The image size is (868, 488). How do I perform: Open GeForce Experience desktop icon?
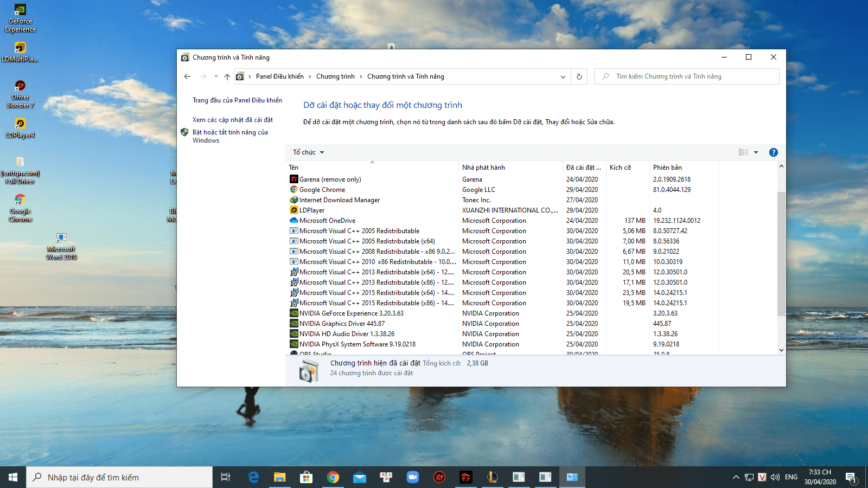coord(20,18)
